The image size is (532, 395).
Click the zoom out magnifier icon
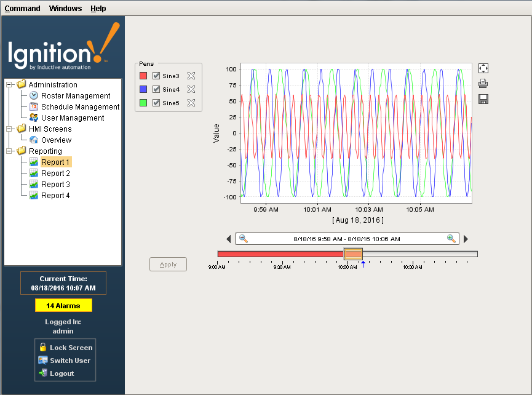pyautogui.click(x=243, y=239)
